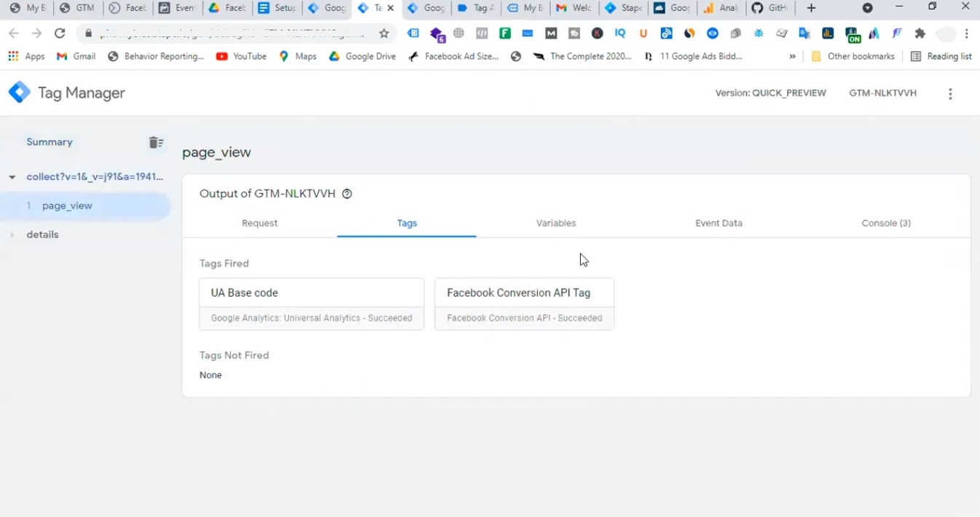Click the browser address bar
Image resolution: width=980 pixels, height=517 pixels.
(x=237, y=34)
